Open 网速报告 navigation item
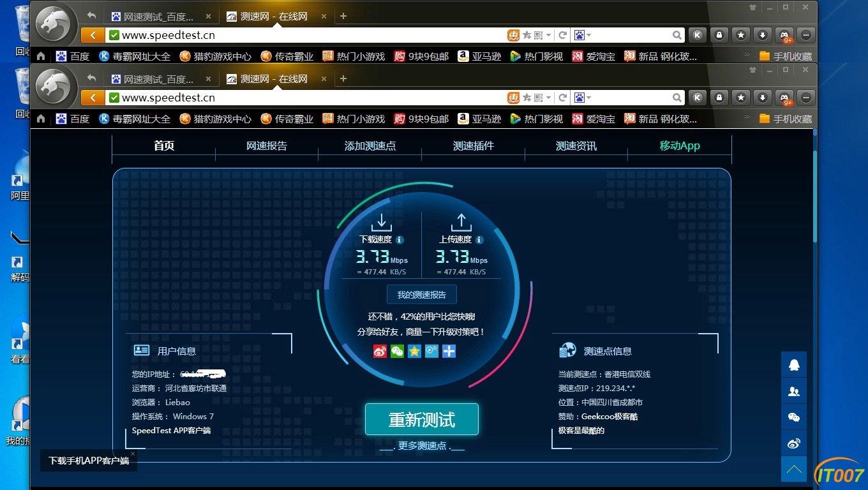 pyautogui.click(x=267, y=145)
